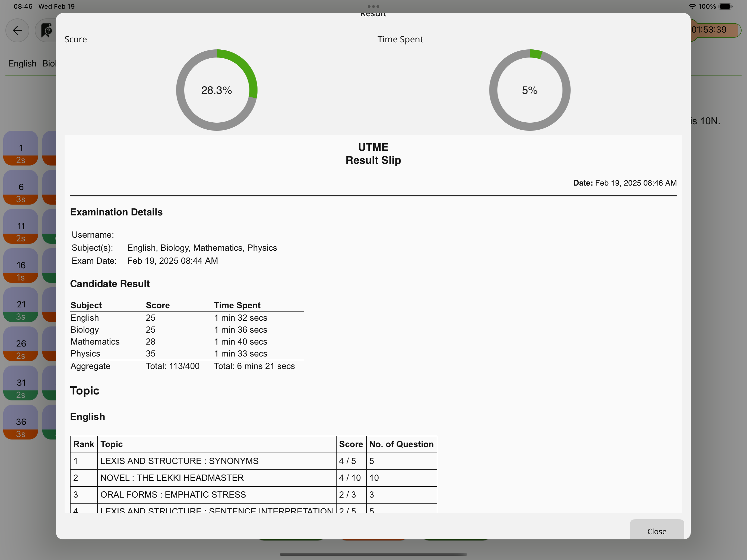Screen dimensions: 747x560
Task: Select question 36 tile
Action: pyautogui.click(x=21, y=422)
